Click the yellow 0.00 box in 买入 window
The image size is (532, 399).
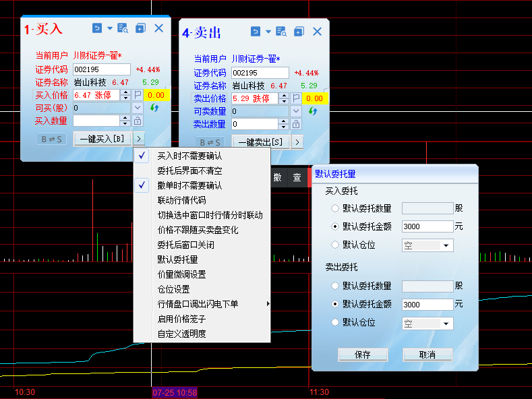pos(156,95)
